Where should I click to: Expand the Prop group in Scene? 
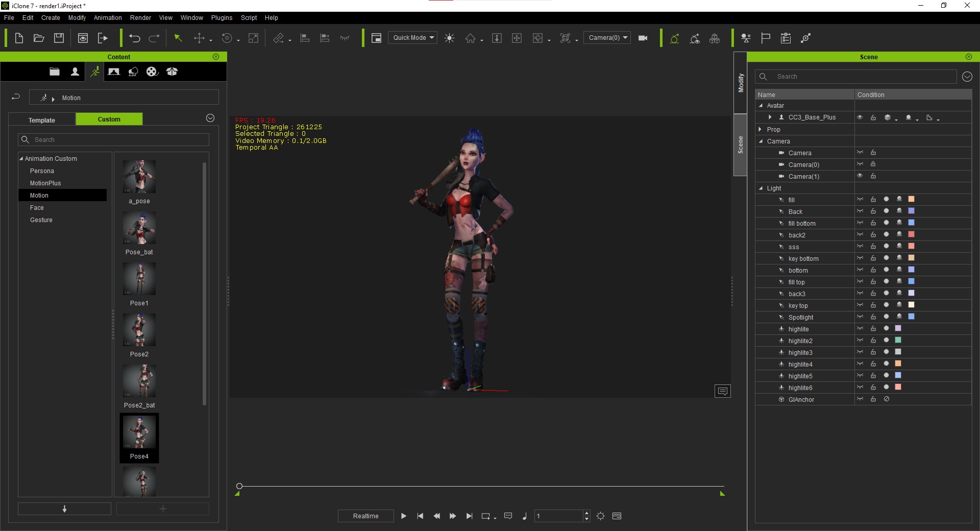pyautogui.click(x=761, y=129)
